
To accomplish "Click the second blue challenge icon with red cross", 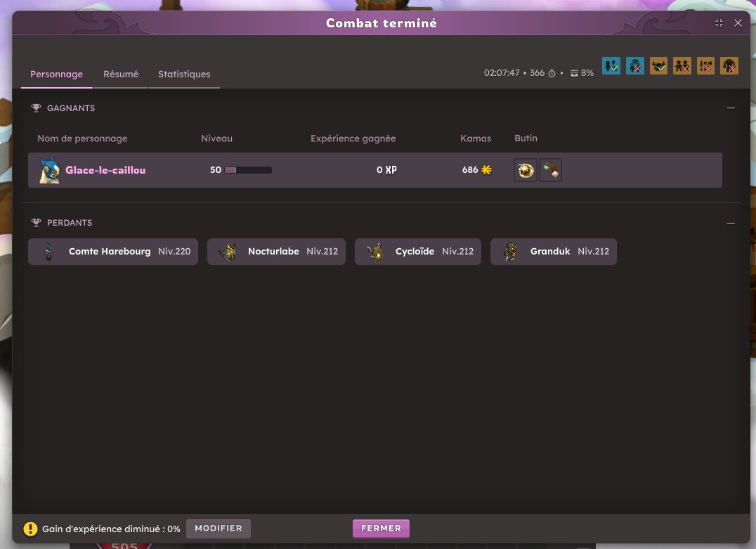I will pyautogui.click(x=635, y=65).
